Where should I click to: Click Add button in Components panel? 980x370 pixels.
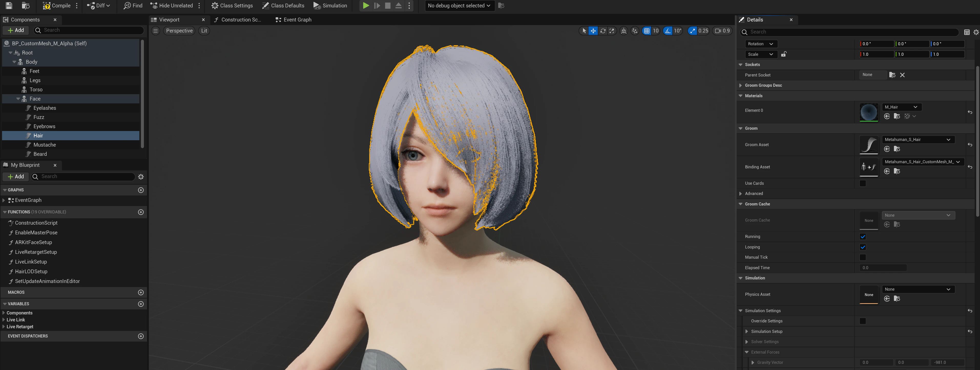(x=16, y=30)
